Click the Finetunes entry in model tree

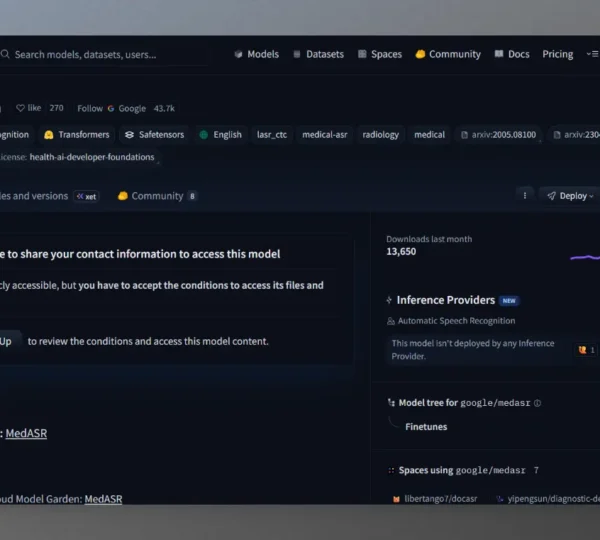pyautogui.click(x=426, y=426)
